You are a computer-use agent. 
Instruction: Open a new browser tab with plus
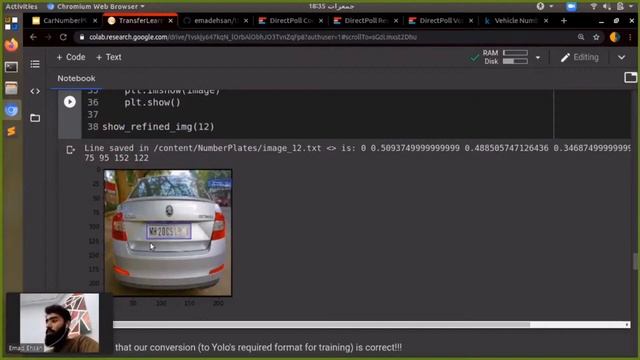pyautogui.click(x=564, y=20)
